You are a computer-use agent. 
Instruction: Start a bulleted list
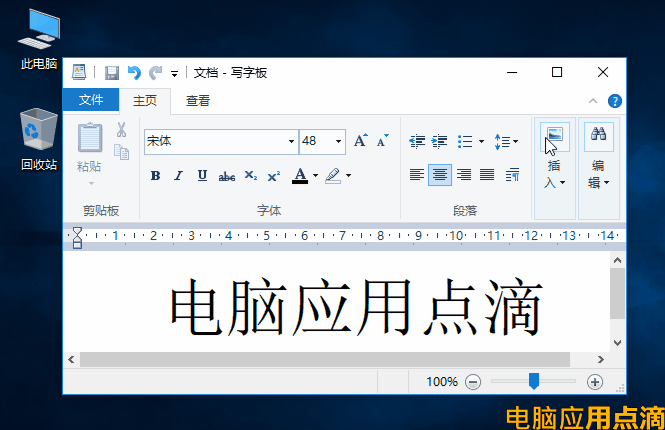[x=465, y=141]
